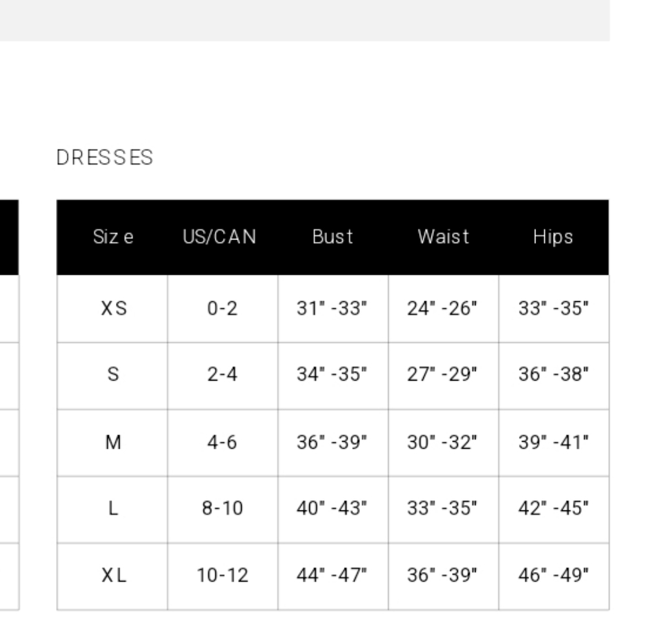
Task: Select the S size row label
Action: coord(112,376)
